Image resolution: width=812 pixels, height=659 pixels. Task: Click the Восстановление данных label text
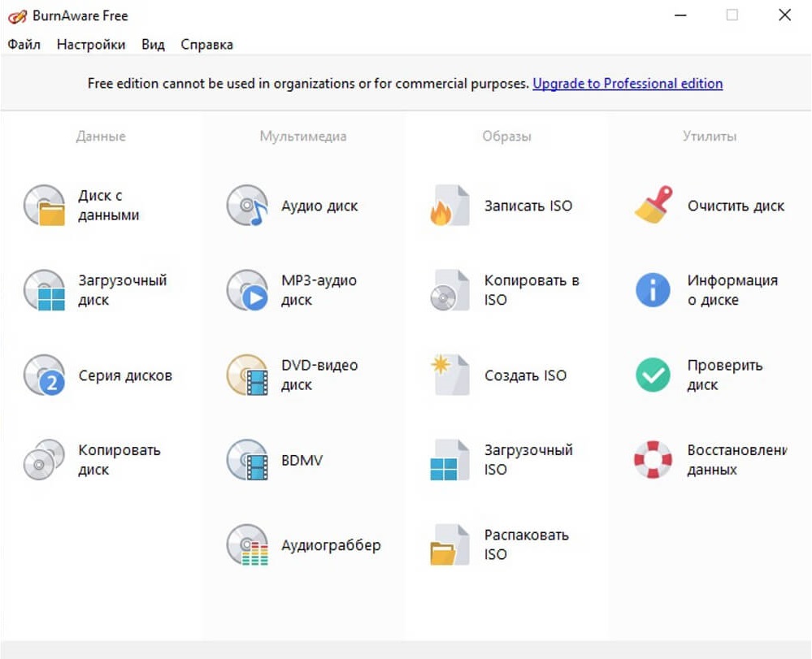click(737, 460)
